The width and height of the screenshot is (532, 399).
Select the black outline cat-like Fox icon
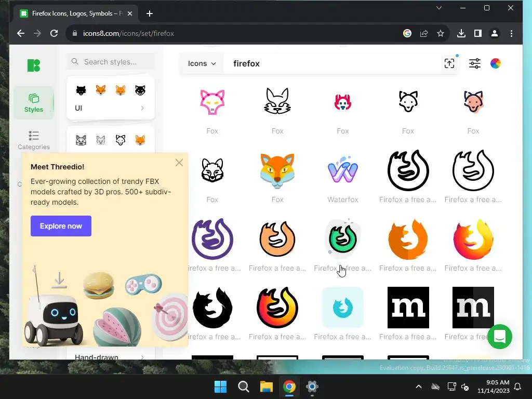[x=277, y=101]
